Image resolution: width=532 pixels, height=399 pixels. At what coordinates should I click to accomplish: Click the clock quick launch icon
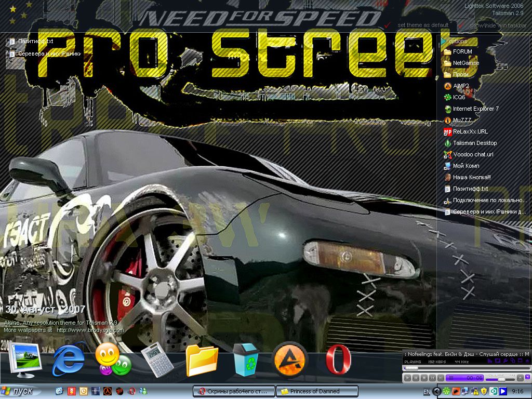(84, 391)
